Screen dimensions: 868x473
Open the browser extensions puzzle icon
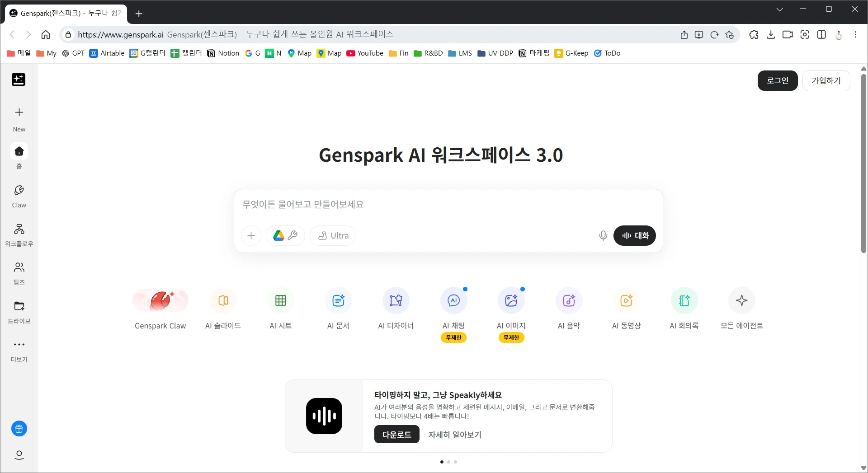click(x=754, y=34)
